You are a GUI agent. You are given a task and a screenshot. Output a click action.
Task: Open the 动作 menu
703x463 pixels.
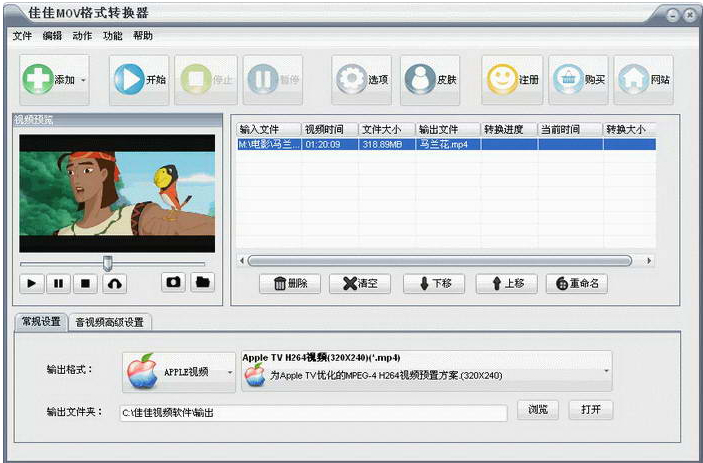click(x=82, y=36)
